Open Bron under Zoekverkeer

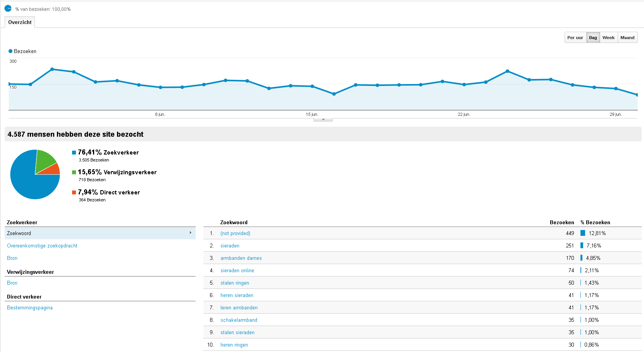pos(12,258)
